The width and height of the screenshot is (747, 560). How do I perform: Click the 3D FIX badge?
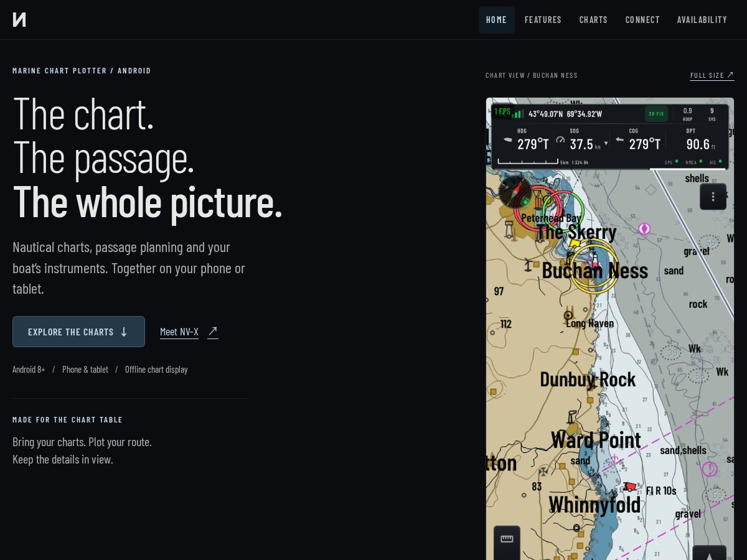(656, 114)
